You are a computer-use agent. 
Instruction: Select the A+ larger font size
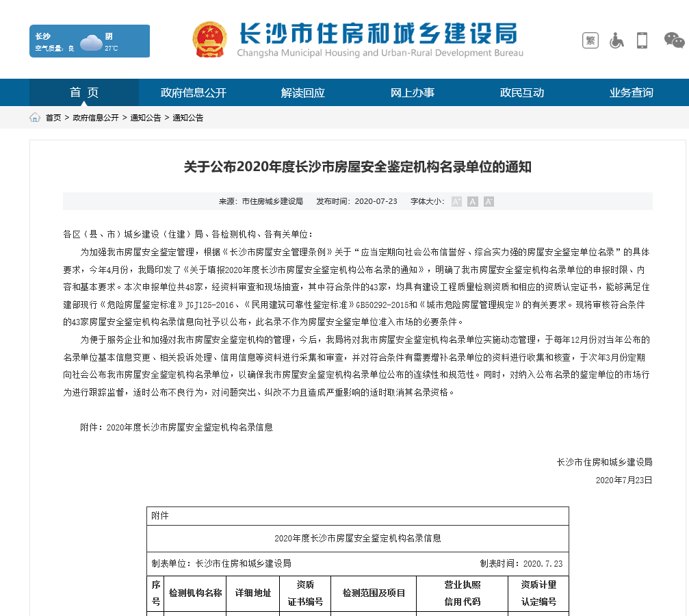coord(456,201)
